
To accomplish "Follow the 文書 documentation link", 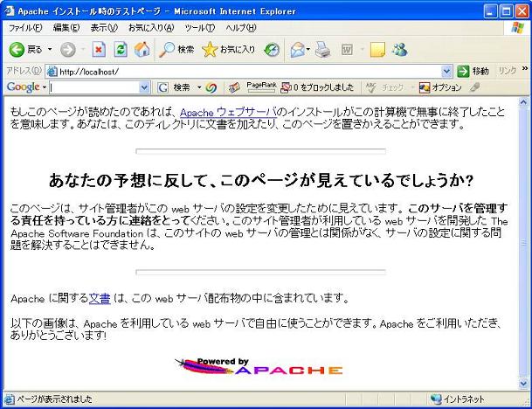I will 100,298.
